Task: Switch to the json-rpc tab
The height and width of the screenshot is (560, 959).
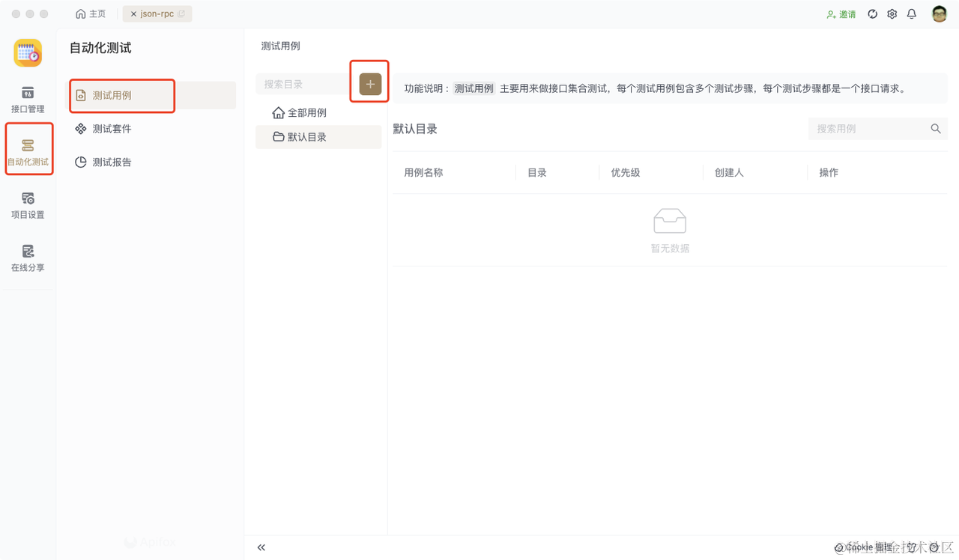Action: tap(157, 13)
